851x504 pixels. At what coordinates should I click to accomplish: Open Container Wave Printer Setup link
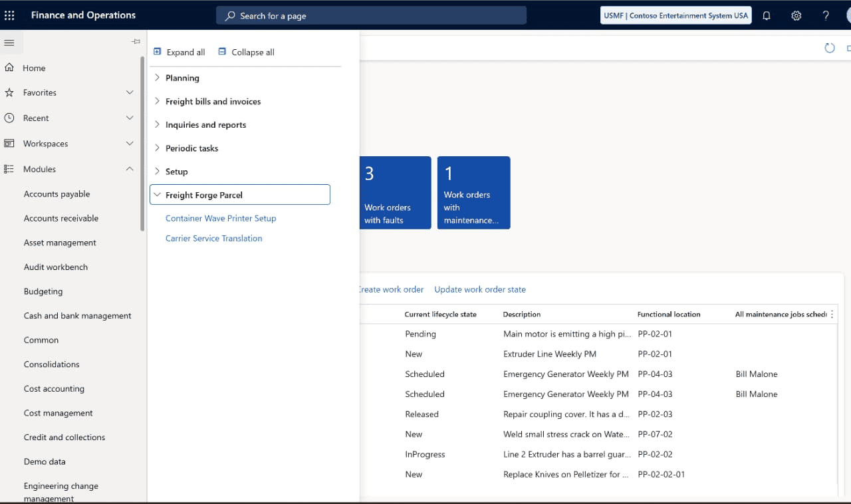[x=221, y=218]
